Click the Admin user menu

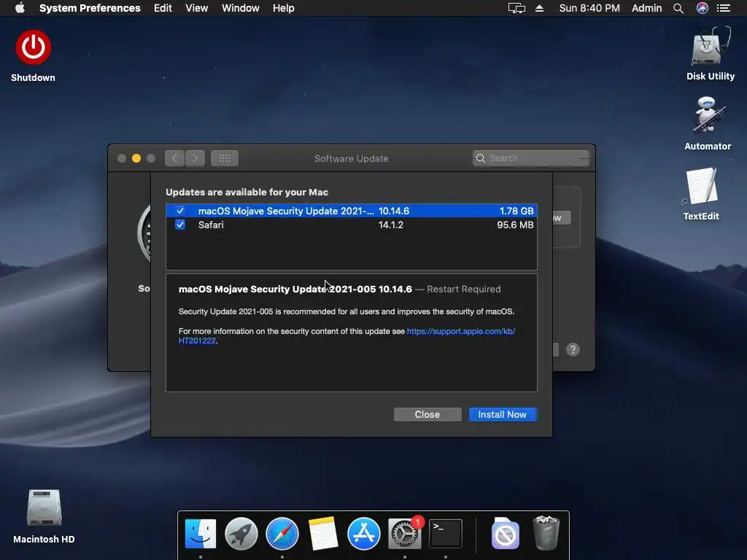[646, 8]
